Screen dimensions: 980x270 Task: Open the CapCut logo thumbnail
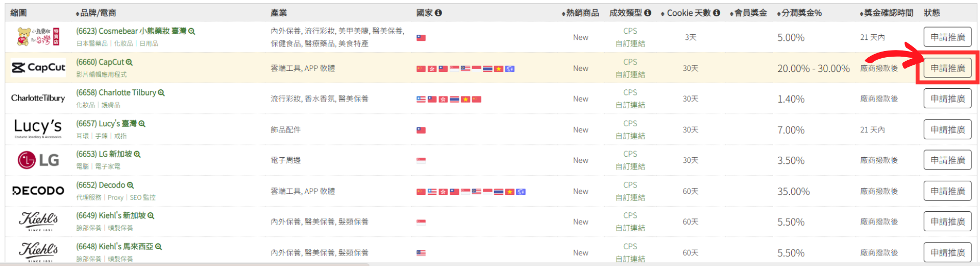coord(38,67)
